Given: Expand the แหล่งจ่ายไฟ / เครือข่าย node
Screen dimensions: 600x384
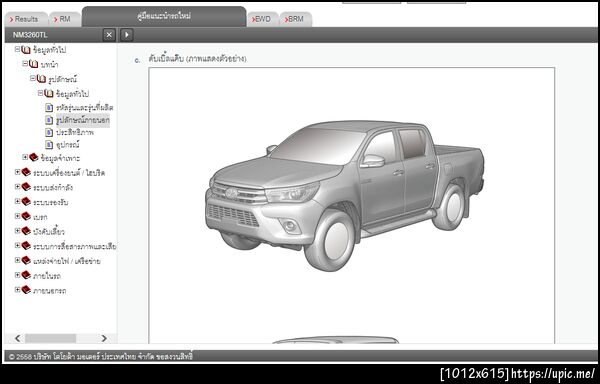Looking at the screenshot, I should point(17,260).
